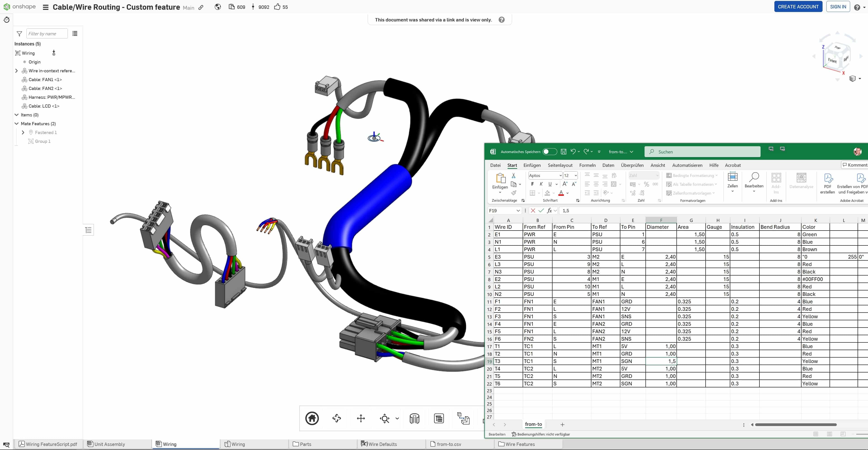Screen dimensions: 868x450
Task: Click the percent style icon in Excel
Action: pos(646,184)
